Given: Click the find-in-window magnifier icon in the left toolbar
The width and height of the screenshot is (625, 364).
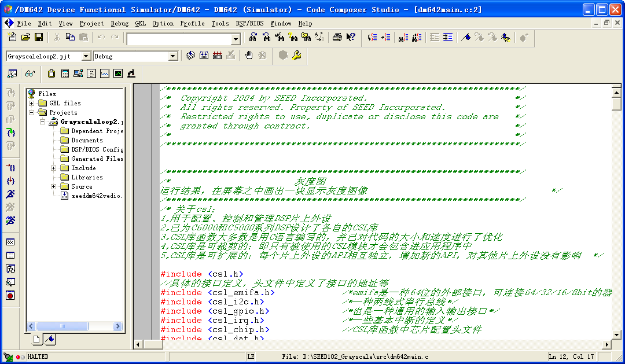Looking at the screenshot, I should (10, 282).
